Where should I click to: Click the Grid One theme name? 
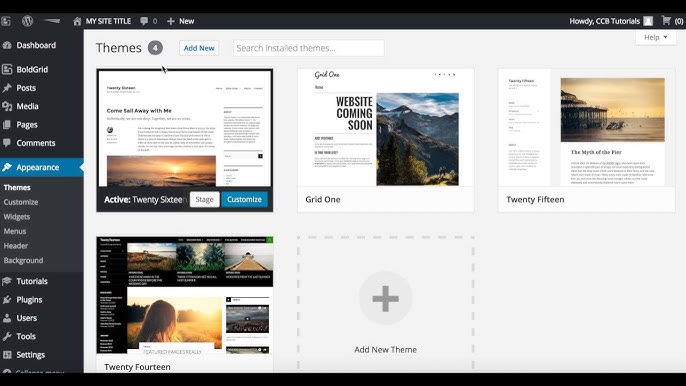click(x=323, y=200)
